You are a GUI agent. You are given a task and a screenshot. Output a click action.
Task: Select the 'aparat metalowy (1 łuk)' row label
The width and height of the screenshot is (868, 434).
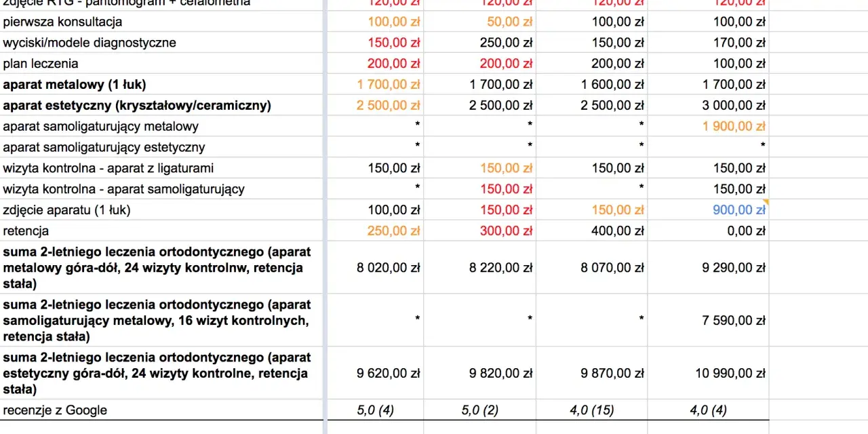pos(75,85)
